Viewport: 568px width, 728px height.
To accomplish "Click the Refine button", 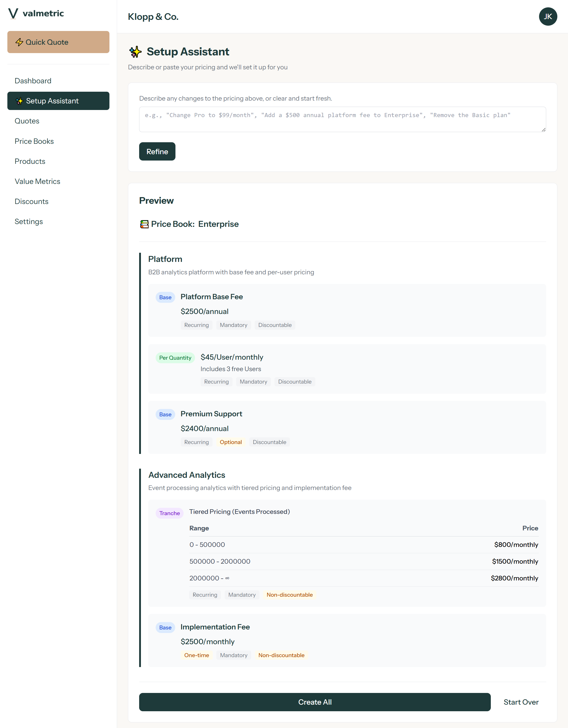I will point(157,151).
